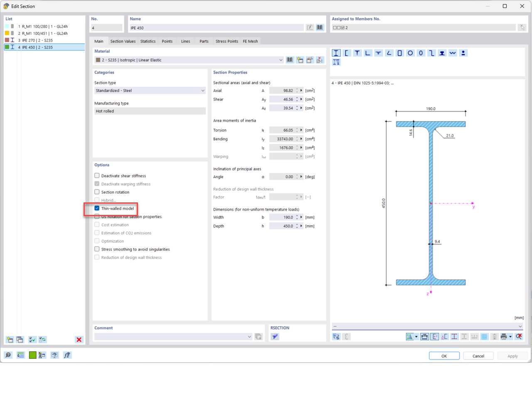Screen dimensions: 532x399
Task: Switch to the Section Values tab
Action: [123, 41]
